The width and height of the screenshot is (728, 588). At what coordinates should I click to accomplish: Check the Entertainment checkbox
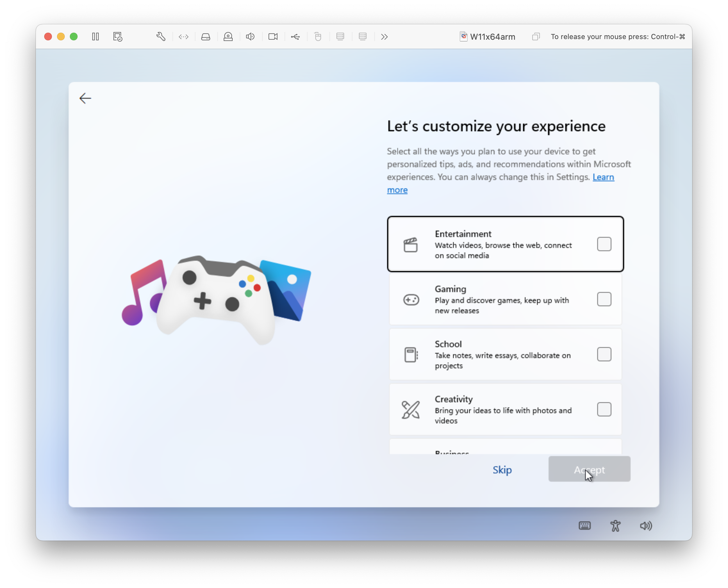[x=604, y=244]
